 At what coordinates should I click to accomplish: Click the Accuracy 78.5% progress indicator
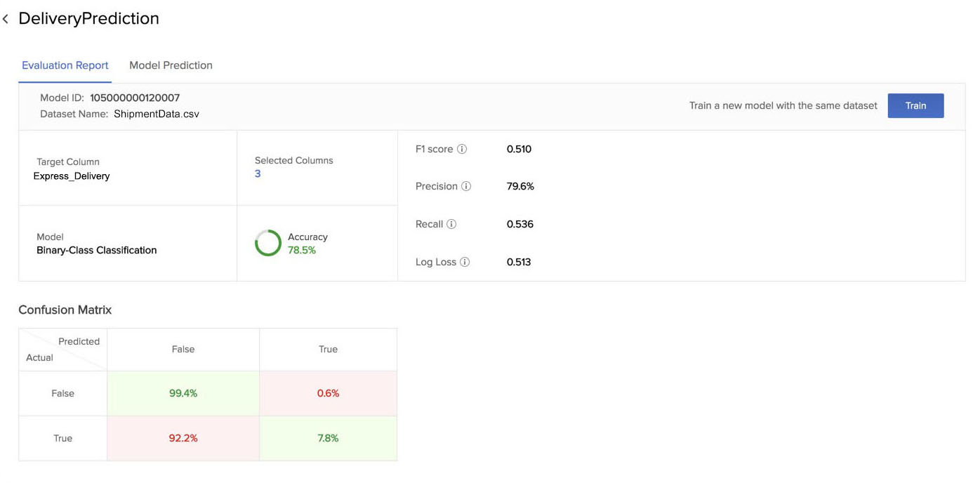303,249
